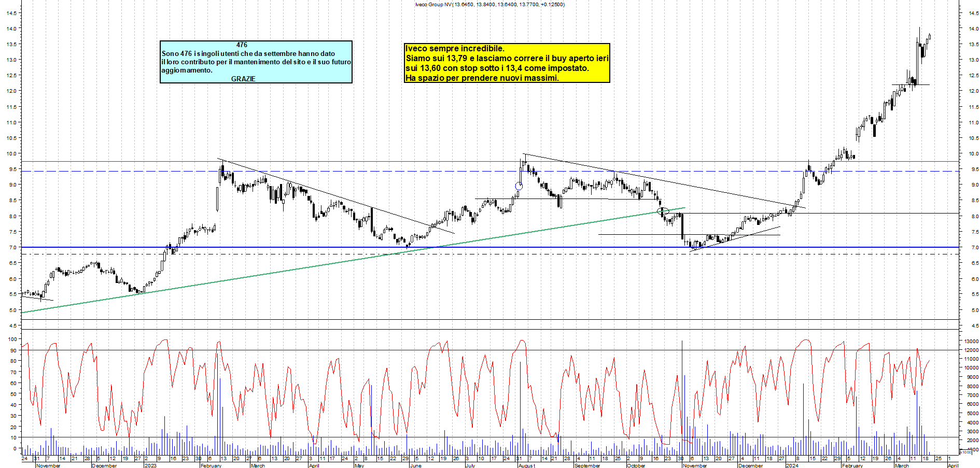Click the '60' oscillator axis value
This screenshot has height=468, width=980.
(13, 383)
